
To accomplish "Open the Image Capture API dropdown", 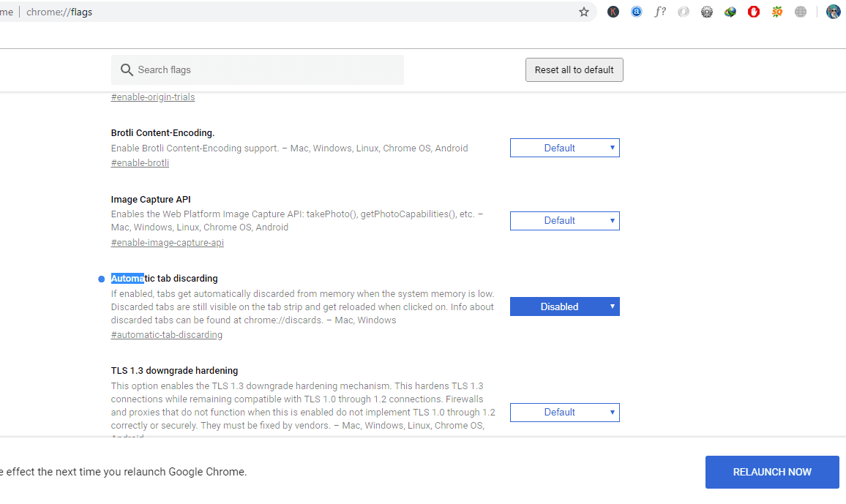I will (x=565, y=220).
